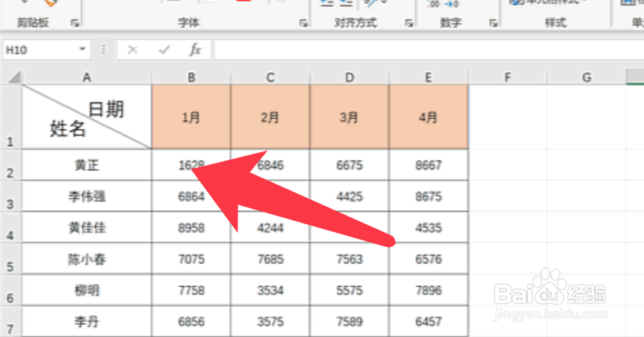Select the cell with value 7758
Image resolution: width=644 pixels, height=337 pixels.
tap(191, 290)
